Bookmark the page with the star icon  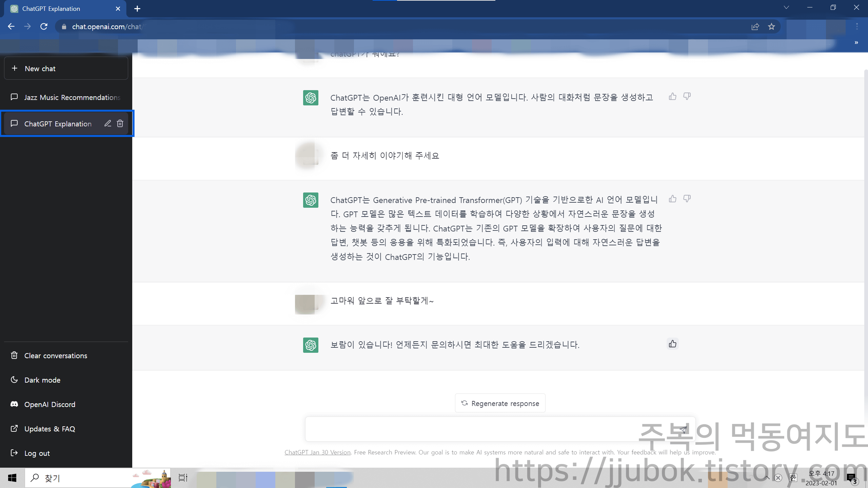(x=771, y=26)
